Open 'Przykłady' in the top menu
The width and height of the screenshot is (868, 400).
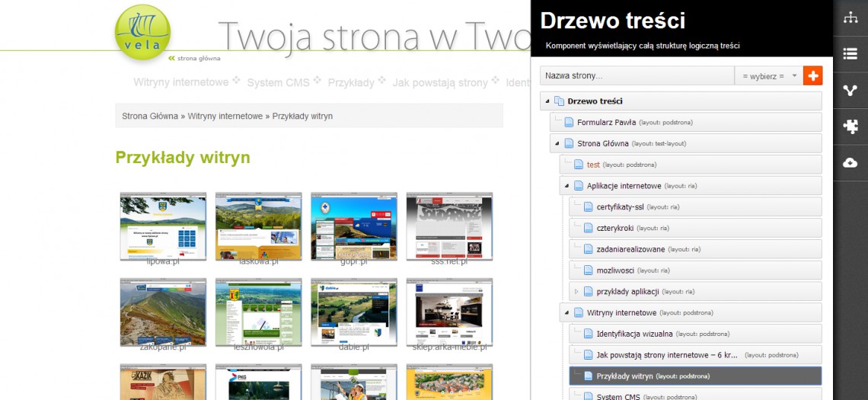[x=351, y=82]
